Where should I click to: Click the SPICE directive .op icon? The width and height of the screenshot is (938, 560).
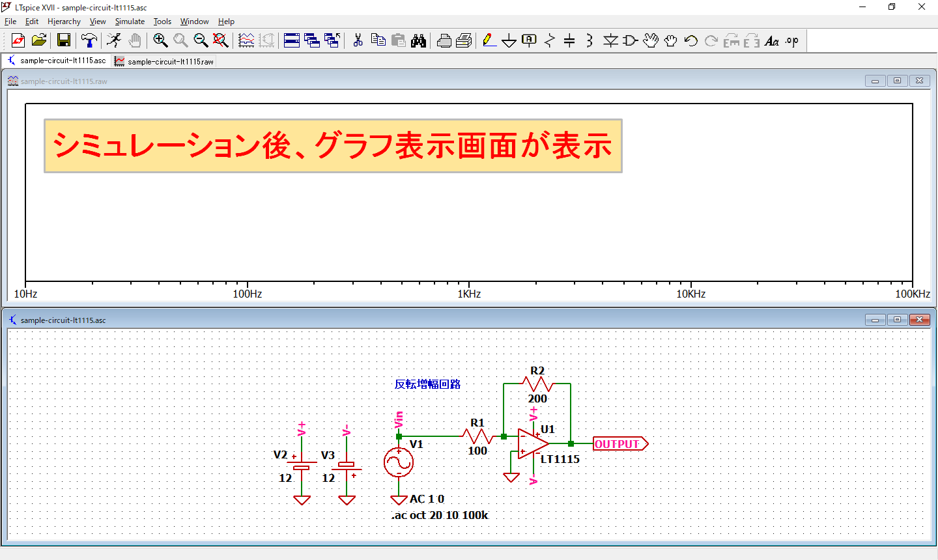pos(791,40)
